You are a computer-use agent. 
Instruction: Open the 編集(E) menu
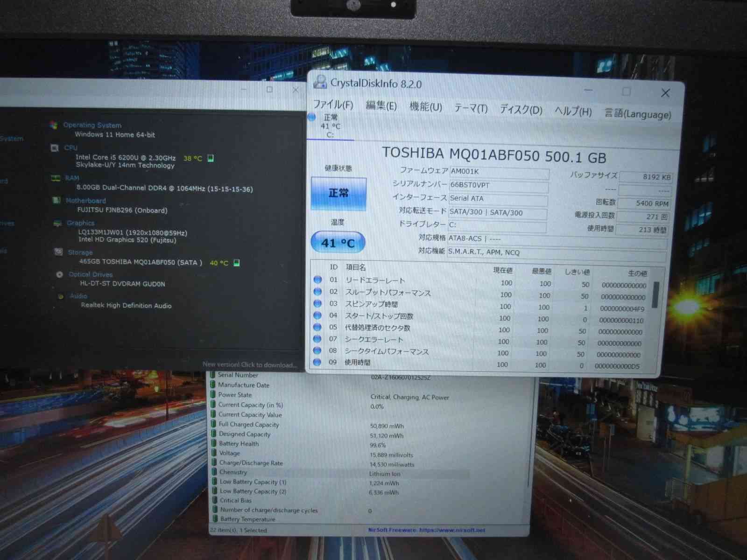pyautogui.click(x=381, y=106)
